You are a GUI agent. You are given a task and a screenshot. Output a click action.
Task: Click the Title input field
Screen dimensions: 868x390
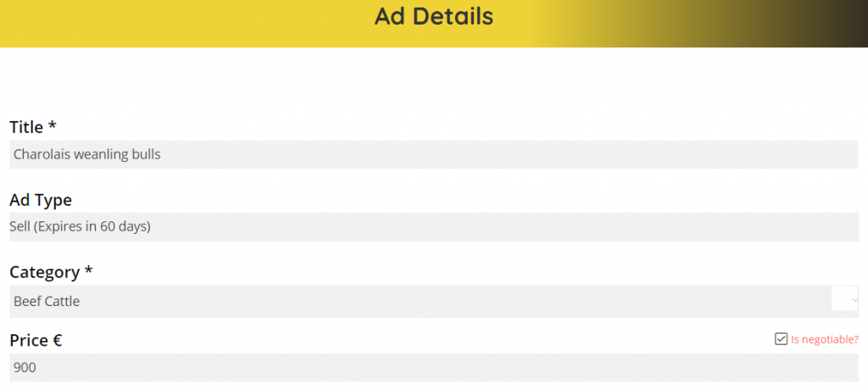(432, 154)
